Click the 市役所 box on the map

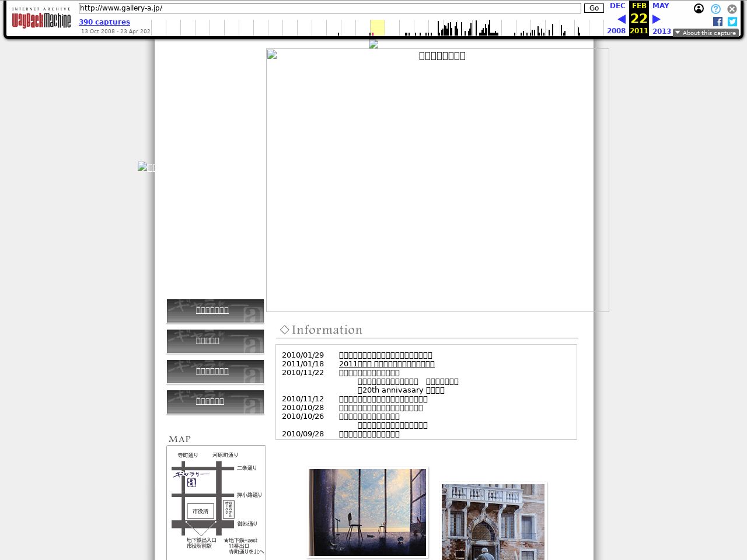pyautogui.click(x=201, y=512)
